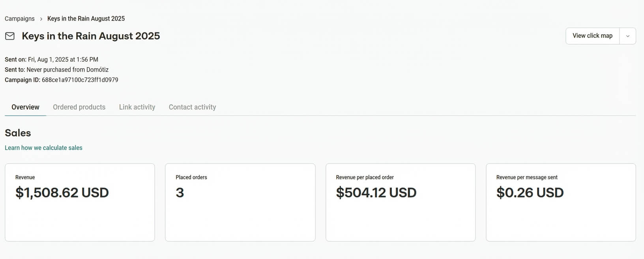Open Learn how we calculate sales
The height and width of the screenshot is (259, 644).
(43, 148)
